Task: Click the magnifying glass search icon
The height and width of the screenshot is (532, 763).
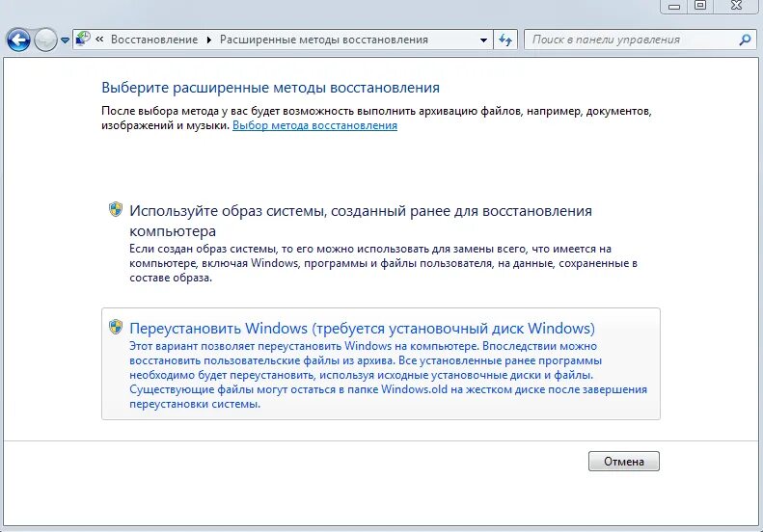Action: tap(745, 40)
